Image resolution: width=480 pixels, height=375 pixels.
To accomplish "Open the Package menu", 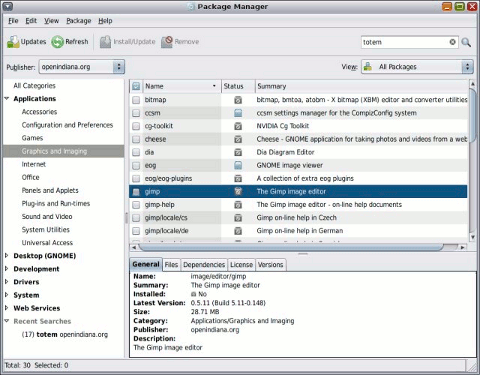I will click(79, 21).
